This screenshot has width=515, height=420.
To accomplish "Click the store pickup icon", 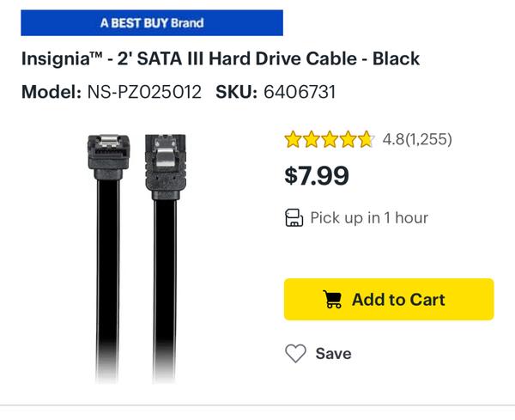I will [x=294, y=218].
